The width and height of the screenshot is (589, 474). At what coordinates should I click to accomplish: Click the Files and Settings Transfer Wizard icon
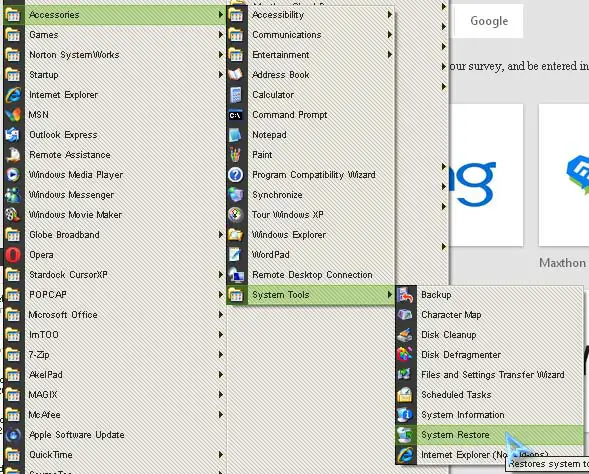(x=405, y=374)
